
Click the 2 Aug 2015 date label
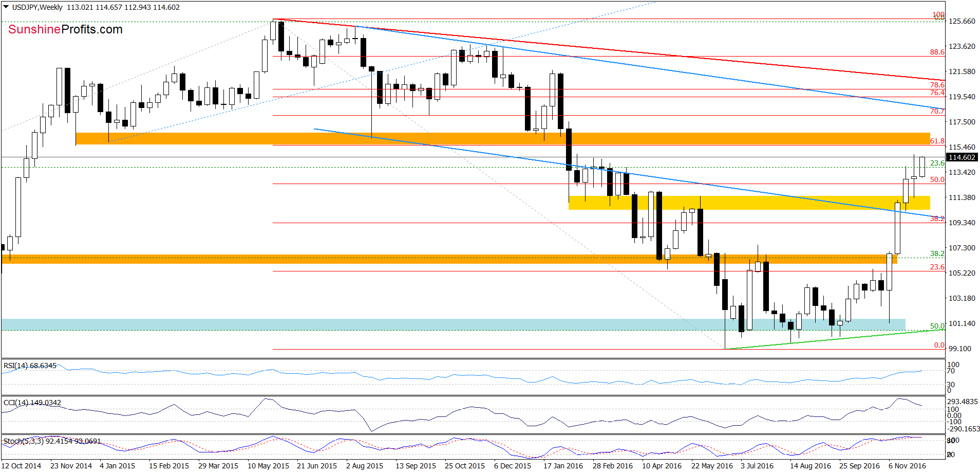pos(365,466)
